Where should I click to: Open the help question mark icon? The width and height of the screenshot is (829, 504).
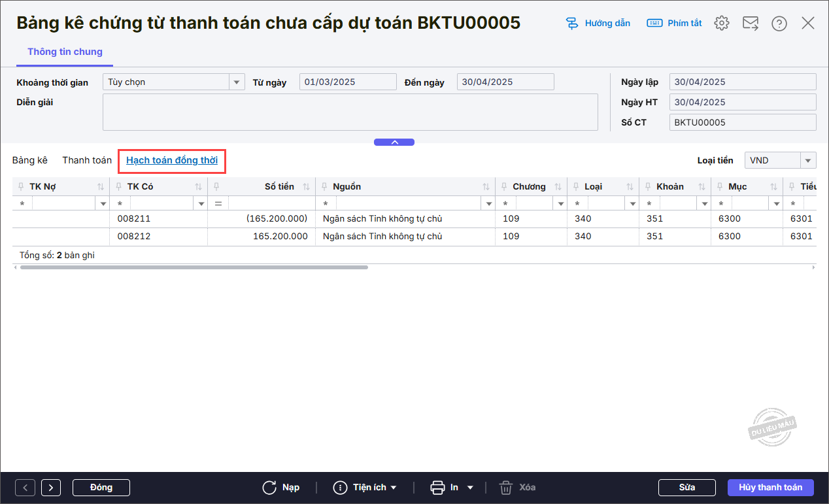pyautogui.click(x=779, y=24)
